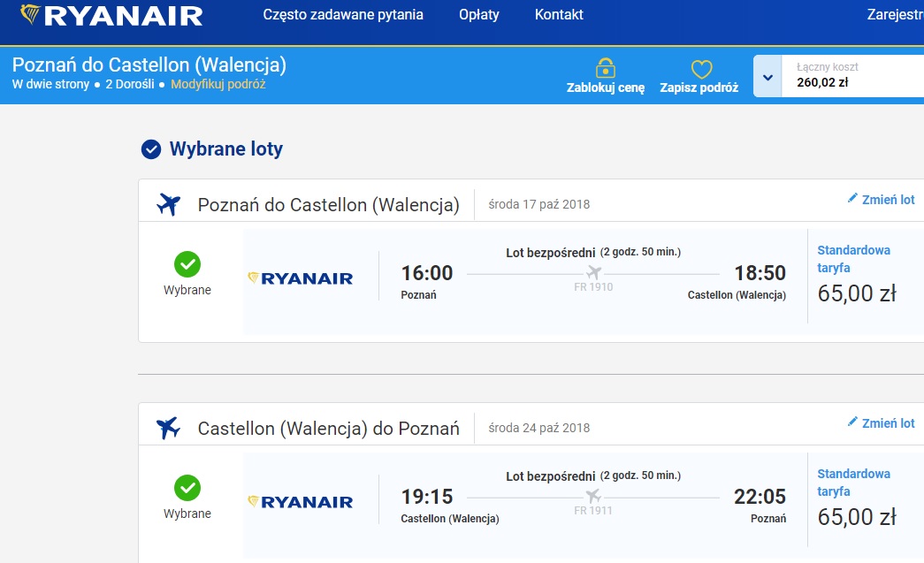Image resolution: width=924 pixels, height=563 pixels.
Task: Expand the Łączny koszt price breakdown chevron
Action: pyautogui.click(x=767, y=77)
